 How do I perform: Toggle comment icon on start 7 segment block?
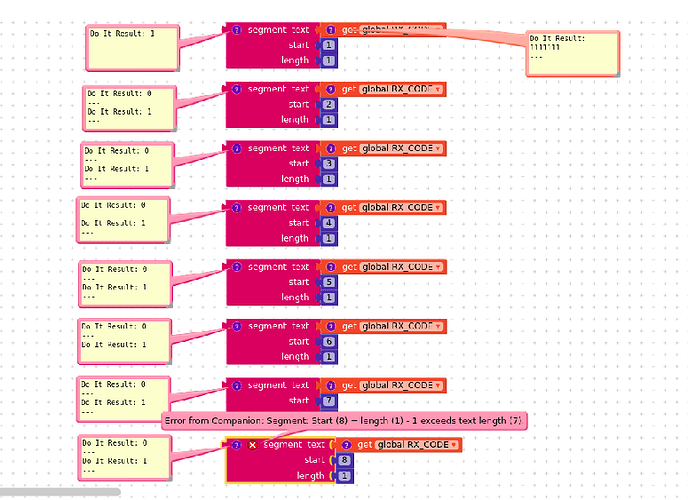click(x=236, y=386)
